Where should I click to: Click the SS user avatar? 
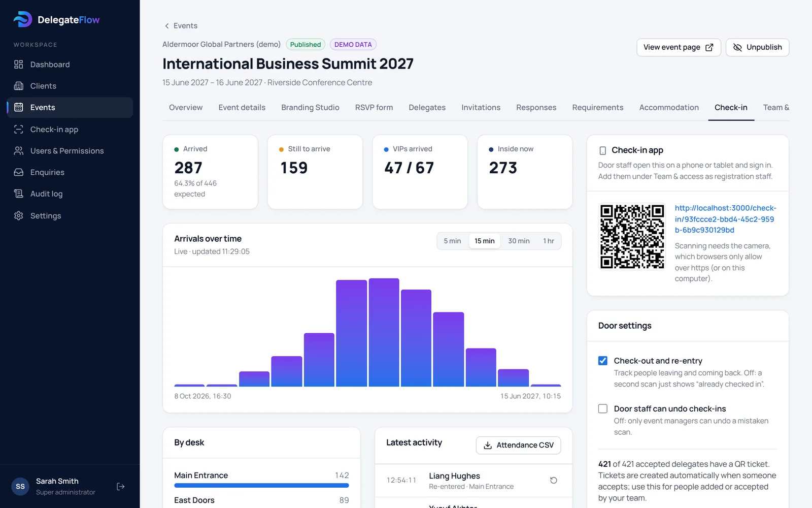point(20,487)
